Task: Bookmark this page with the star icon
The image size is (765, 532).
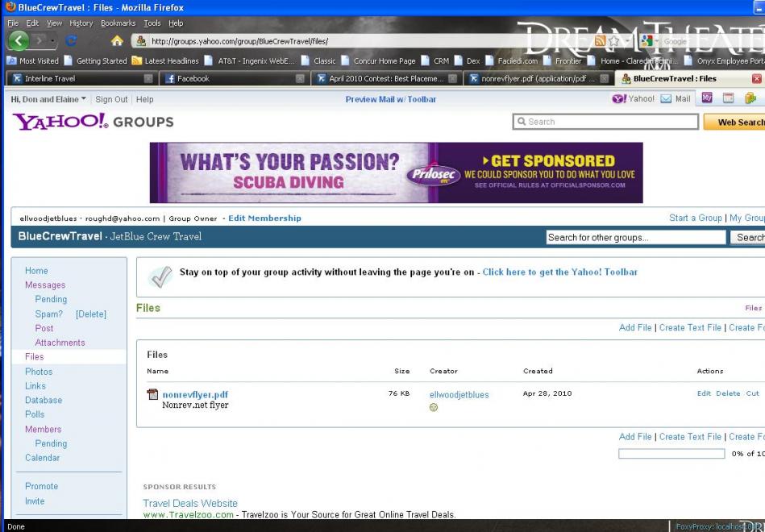Action: click(616, 41)
